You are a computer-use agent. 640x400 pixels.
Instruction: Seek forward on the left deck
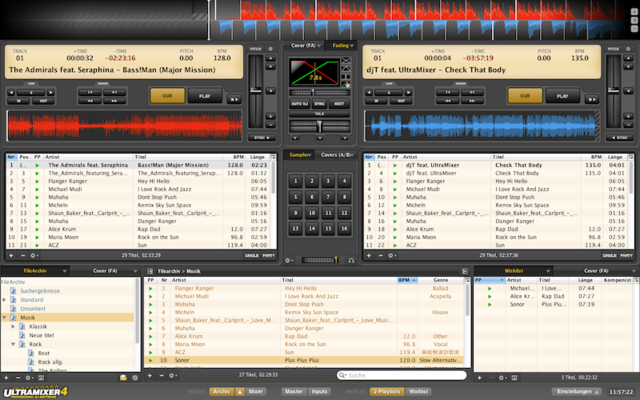click(x=114, y=100)
